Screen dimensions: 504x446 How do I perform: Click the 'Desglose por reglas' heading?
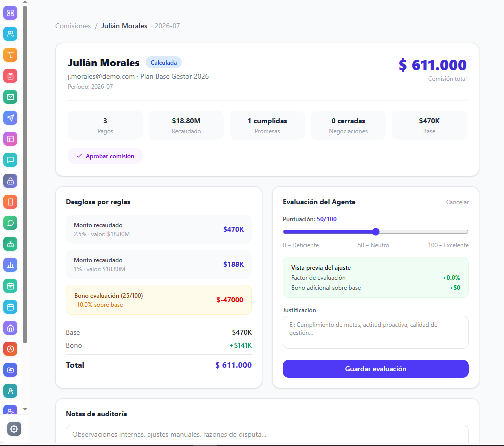(x=98, y=202)
